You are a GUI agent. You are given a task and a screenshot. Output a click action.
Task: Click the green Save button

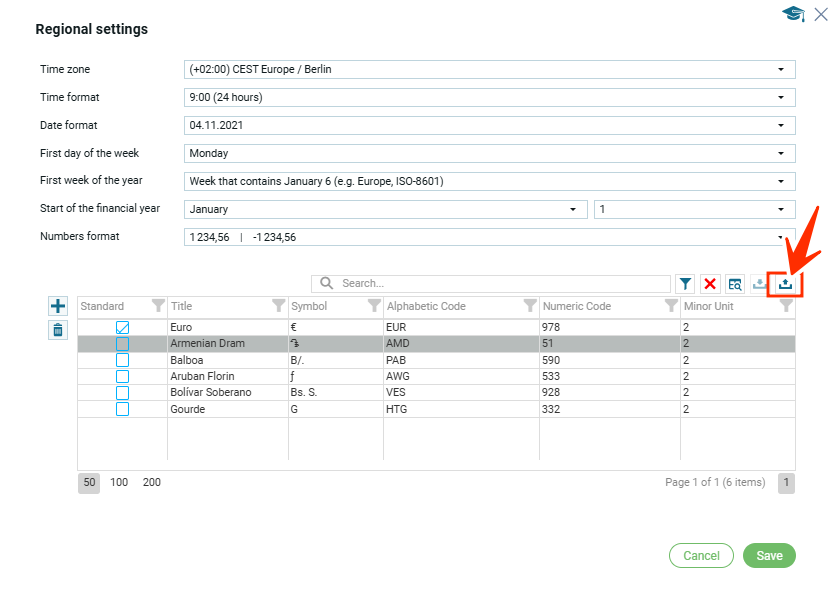tap(769, 556)
